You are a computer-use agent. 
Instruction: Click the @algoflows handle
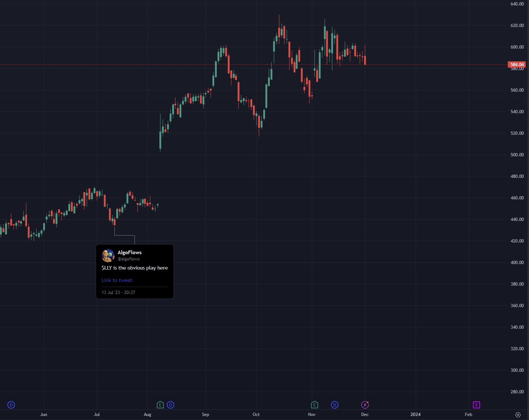pos(129,259)
